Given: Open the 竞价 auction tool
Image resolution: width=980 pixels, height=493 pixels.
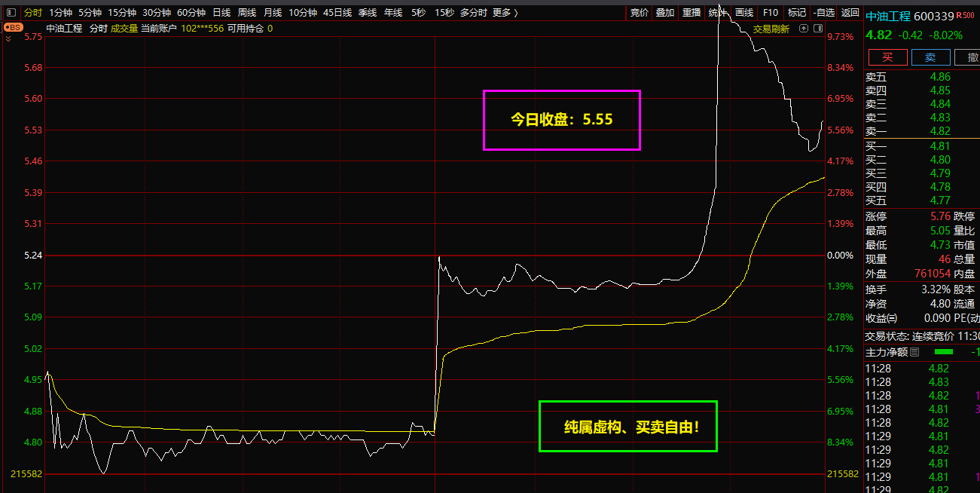Looking at the screenshot, I should tap(639, 13).
